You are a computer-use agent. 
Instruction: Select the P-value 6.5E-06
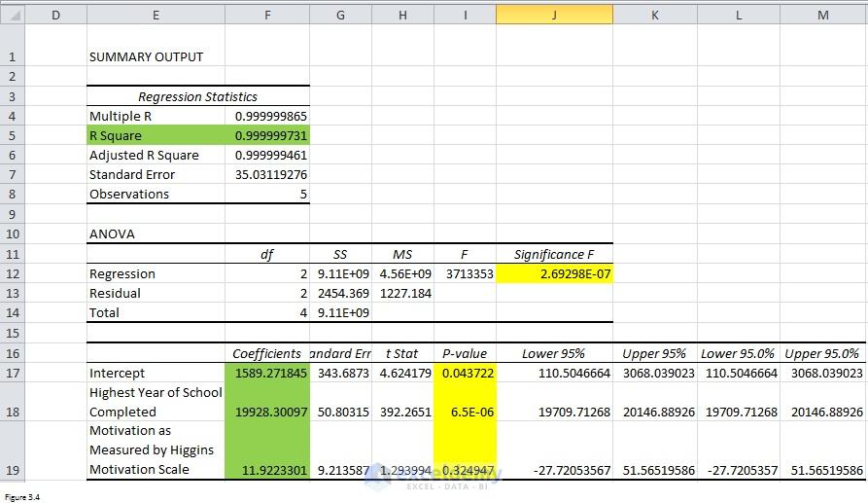465,402
